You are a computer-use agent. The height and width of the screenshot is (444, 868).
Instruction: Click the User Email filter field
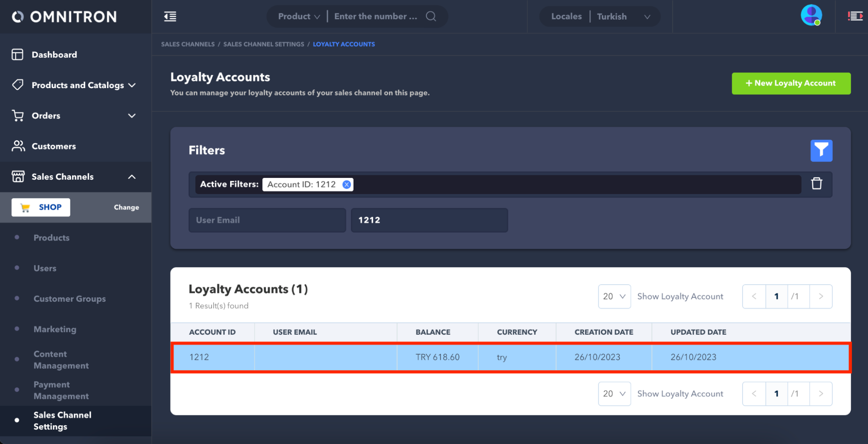point(267,220)
